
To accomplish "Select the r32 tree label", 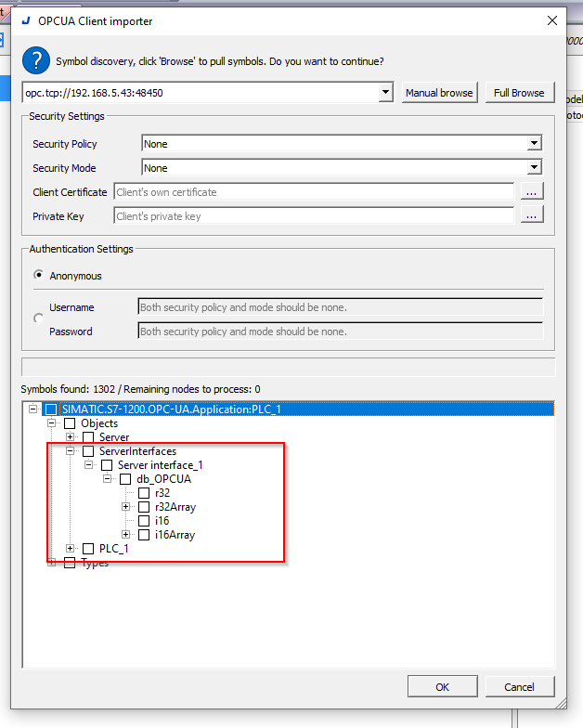I will coord(162,492).
